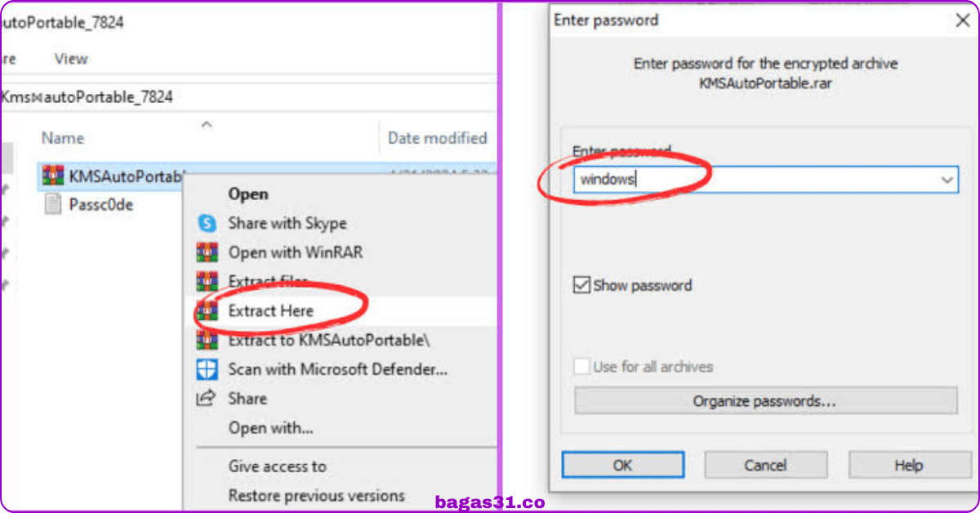The image size is (980, 513).
Task: Click WinRAR icon beside Open with WinRAR
Action: [x=208, y=252]
